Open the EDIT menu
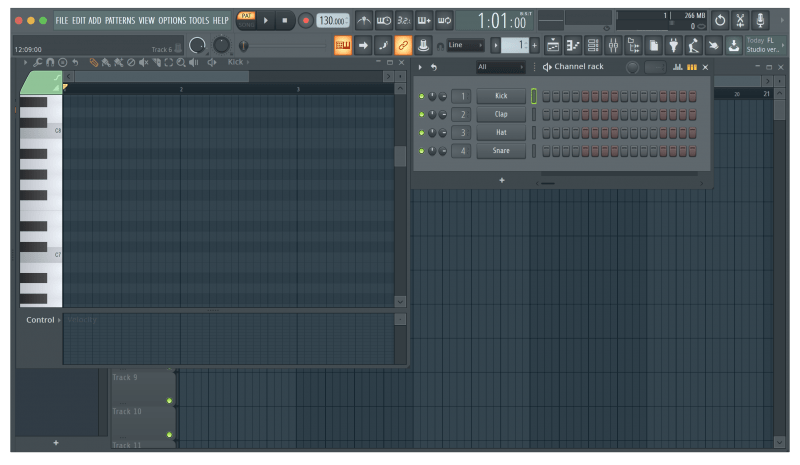Screen dimensions: 800x465 (79, 21)
